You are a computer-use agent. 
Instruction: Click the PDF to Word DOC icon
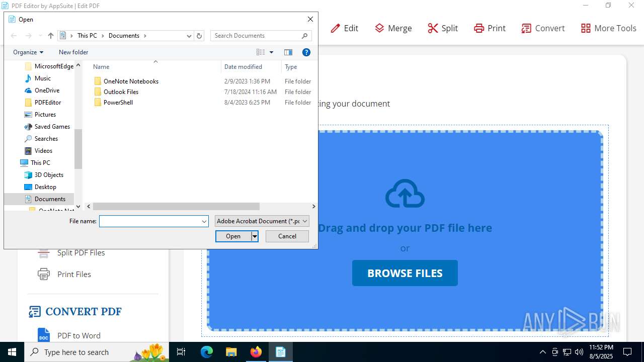point(44,335)
